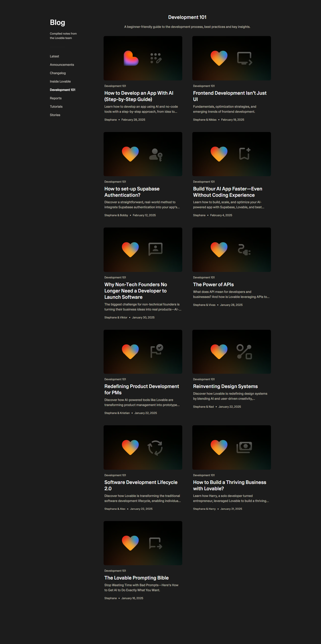Click the monitor code icon on the Frontend Development card
The image size is (321, 644).
tap(244, 58)
